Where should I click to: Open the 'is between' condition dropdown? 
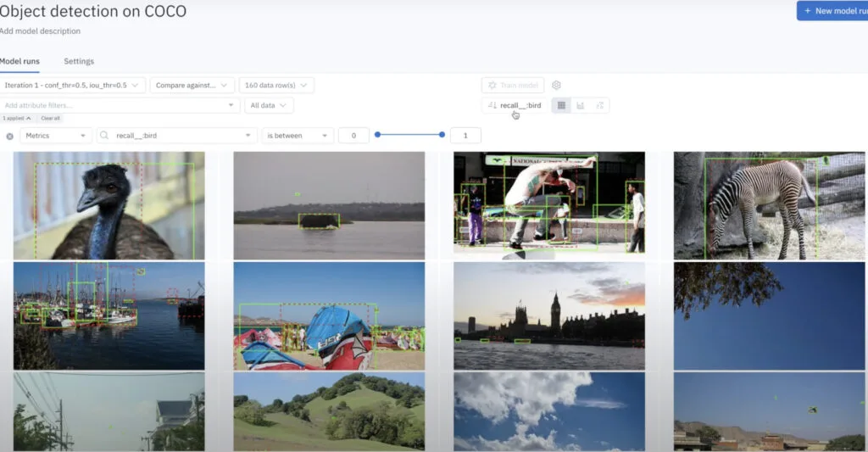(x=297, y=136)
